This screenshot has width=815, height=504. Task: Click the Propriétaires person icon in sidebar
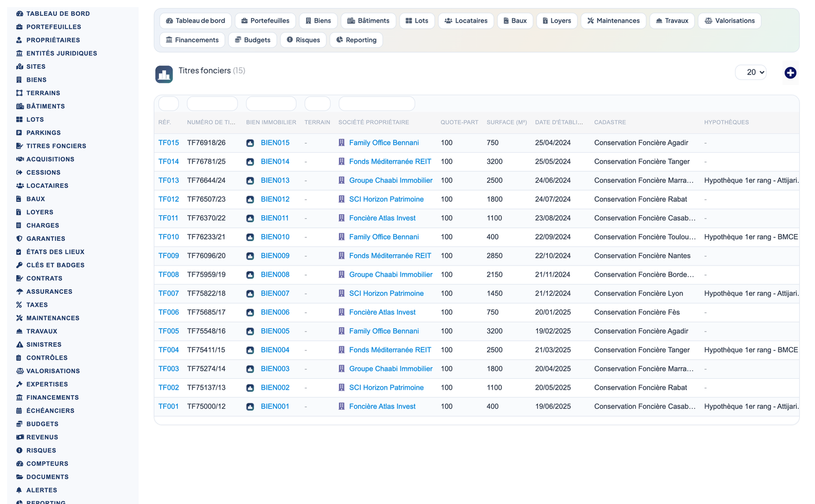click(20, 40)
